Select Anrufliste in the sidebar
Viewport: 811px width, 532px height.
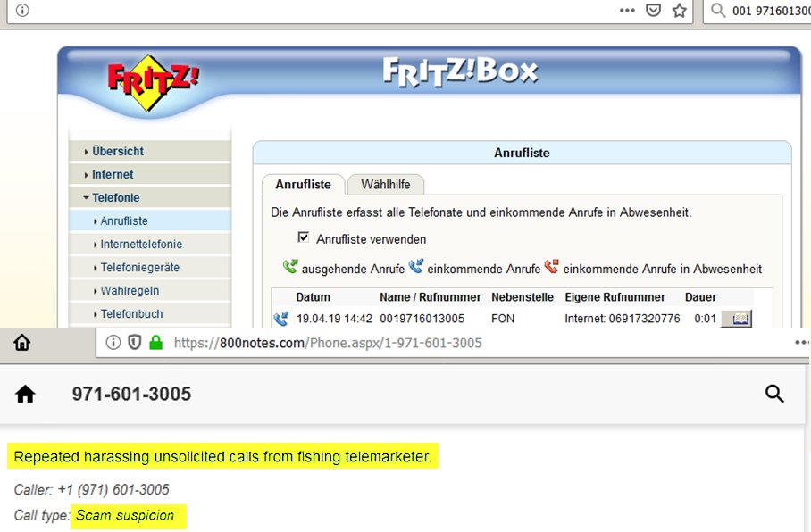(x=150, y=220)
